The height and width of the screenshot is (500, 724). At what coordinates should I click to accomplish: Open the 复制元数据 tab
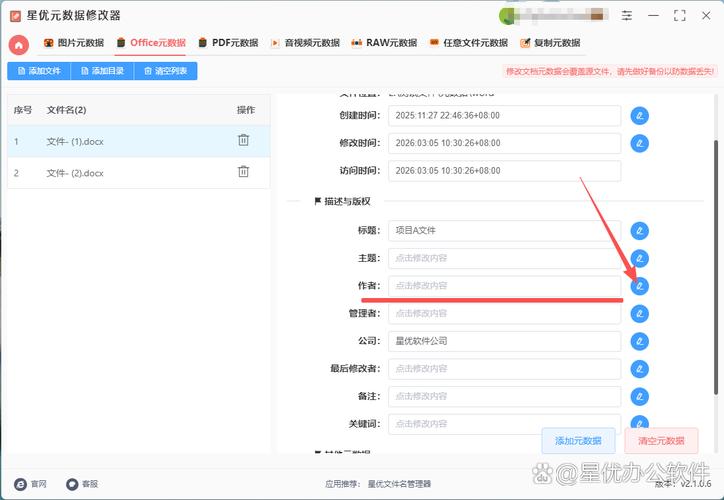pyautogui.click(x=550, y=43)
